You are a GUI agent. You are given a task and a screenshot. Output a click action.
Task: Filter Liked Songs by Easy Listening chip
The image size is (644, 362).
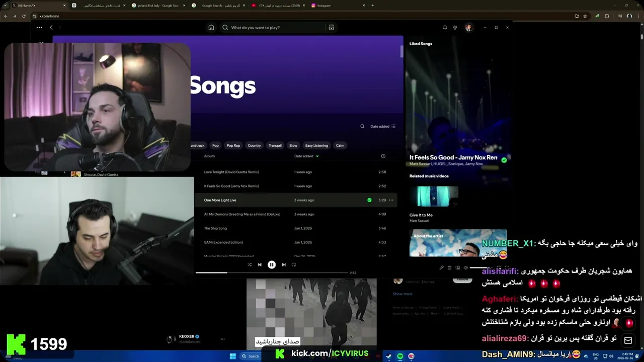(x=316, y=145)
